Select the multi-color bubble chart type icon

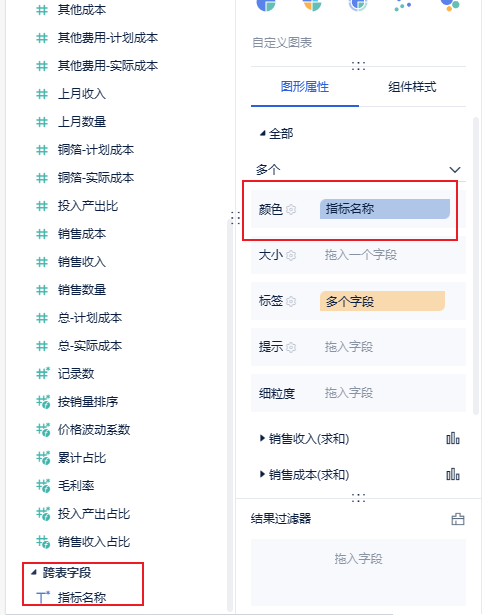coord(450,5)
